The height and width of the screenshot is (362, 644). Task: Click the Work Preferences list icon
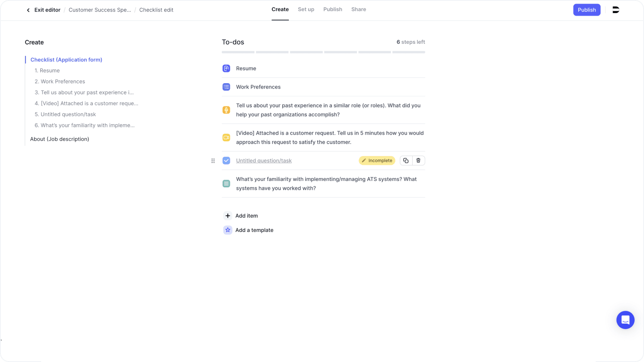pos(226,87)
